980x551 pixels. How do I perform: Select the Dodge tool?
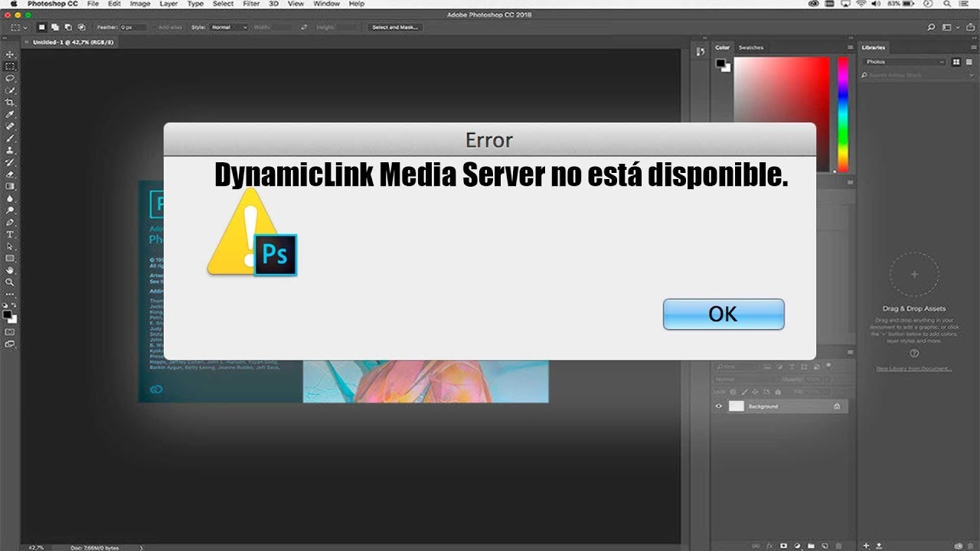(10, 210)
